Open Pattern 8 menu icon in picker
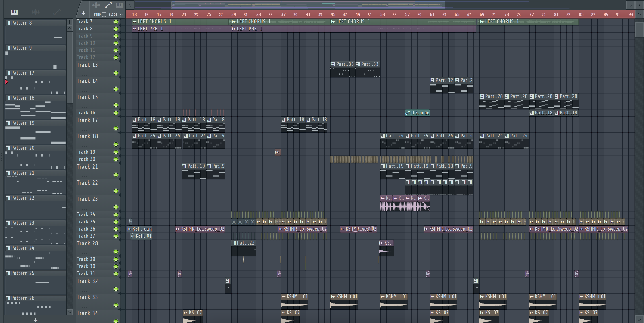 coord(8,23)
